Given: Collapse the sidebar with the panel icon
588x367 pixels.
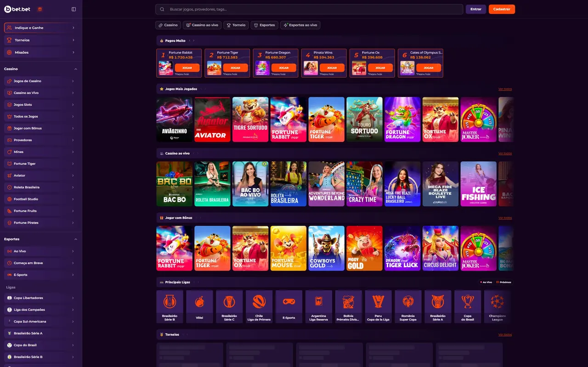Looking at the screenshot, I should pyautogui.click(x=74, y=9).
